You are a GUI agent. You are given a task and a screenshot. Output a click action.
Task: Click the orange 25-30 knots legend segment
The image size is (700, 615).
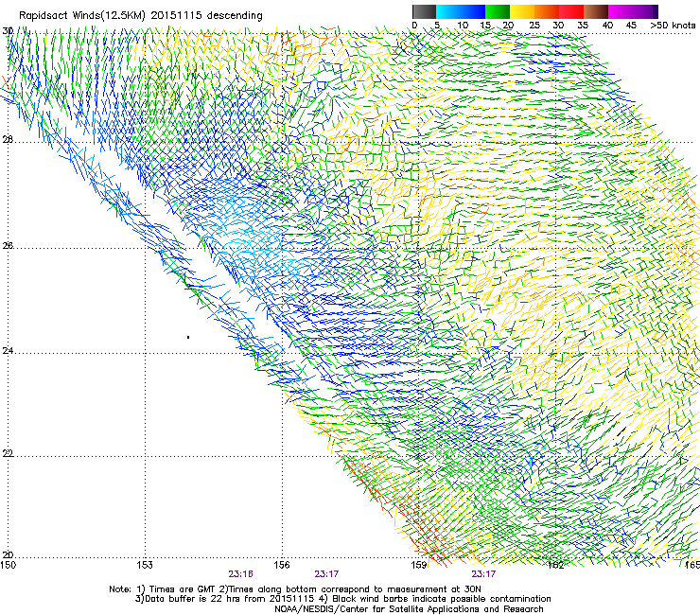tap(547, 11)
